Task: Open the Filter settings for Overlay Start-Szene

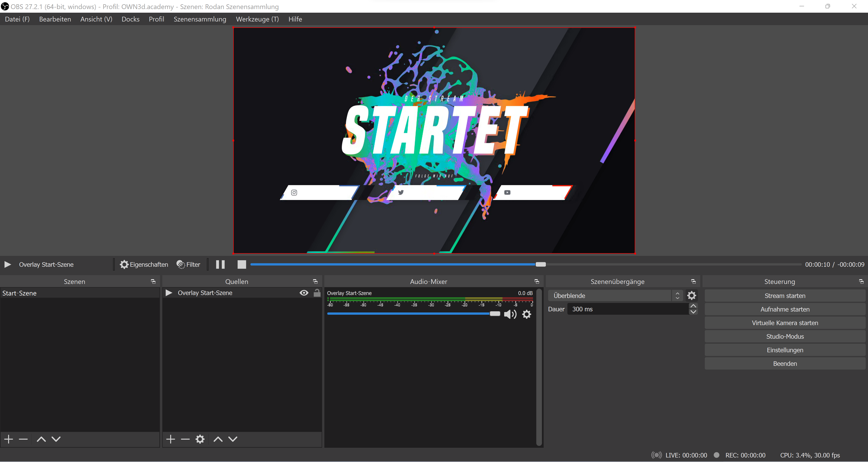Action: point(188,264)
